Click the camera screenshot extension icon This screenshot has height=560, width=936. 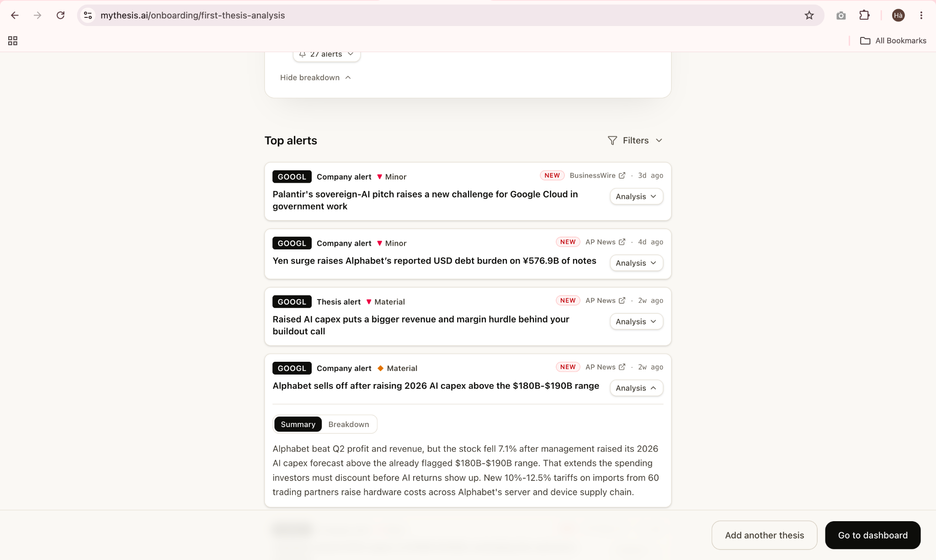click(x=841, y=16)
